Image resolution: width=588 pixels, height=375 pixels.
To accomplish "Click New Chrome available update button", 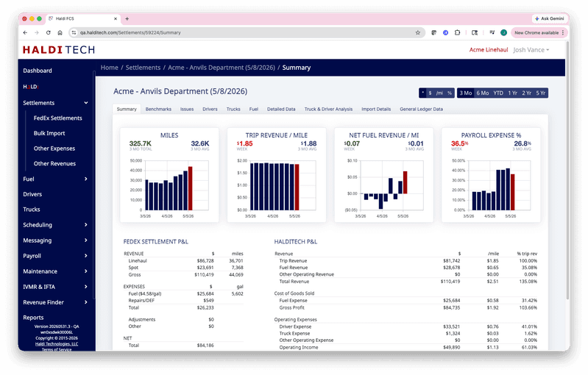I will pos(539,32).
